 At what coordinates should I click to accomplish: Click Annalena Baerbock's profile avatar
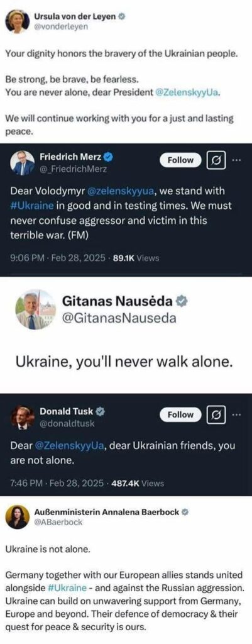[x=17, y=516]
